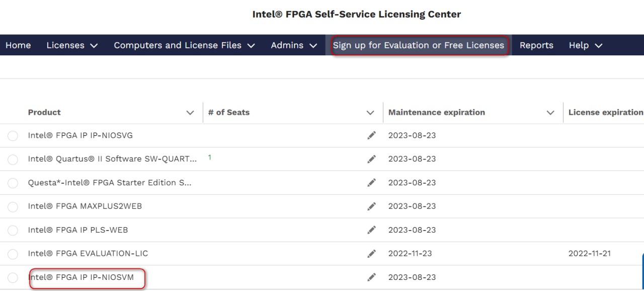The image size is (644, 291).
Task: Click edit pencil for PLS-WEB row
Action: click(x=372, y=230)
